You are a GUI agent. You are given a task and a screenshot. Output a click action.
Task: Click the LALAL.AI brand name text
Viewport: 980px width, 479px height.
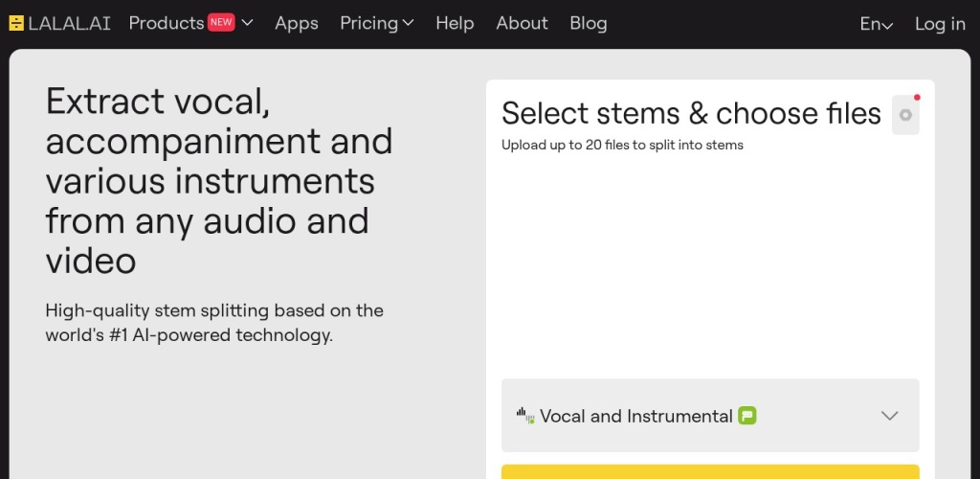coord(69,23)
